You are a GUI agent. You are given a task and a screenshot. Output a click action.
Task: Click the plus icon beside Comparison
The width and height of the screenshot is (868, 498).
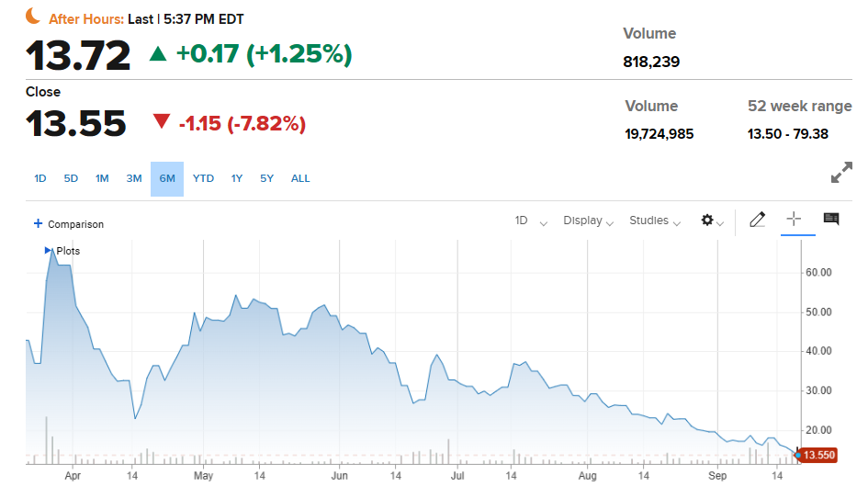[x=38, y=223]
